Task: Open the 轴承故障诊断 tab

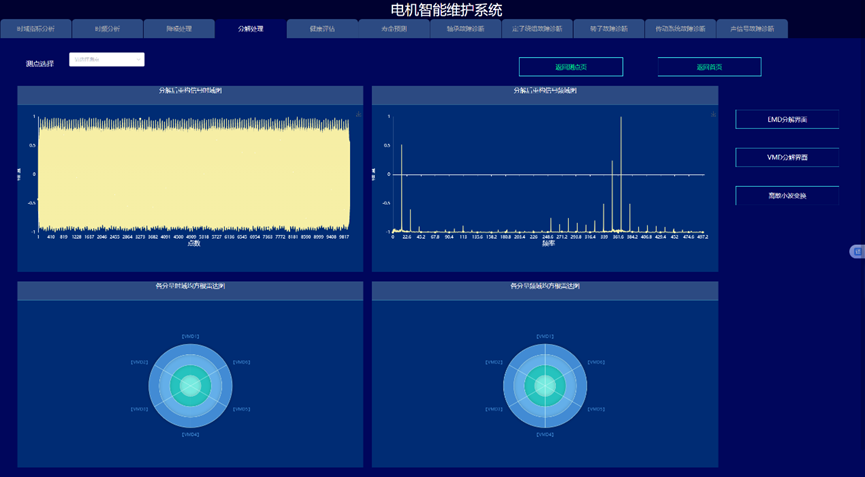Action: point(465,29)
